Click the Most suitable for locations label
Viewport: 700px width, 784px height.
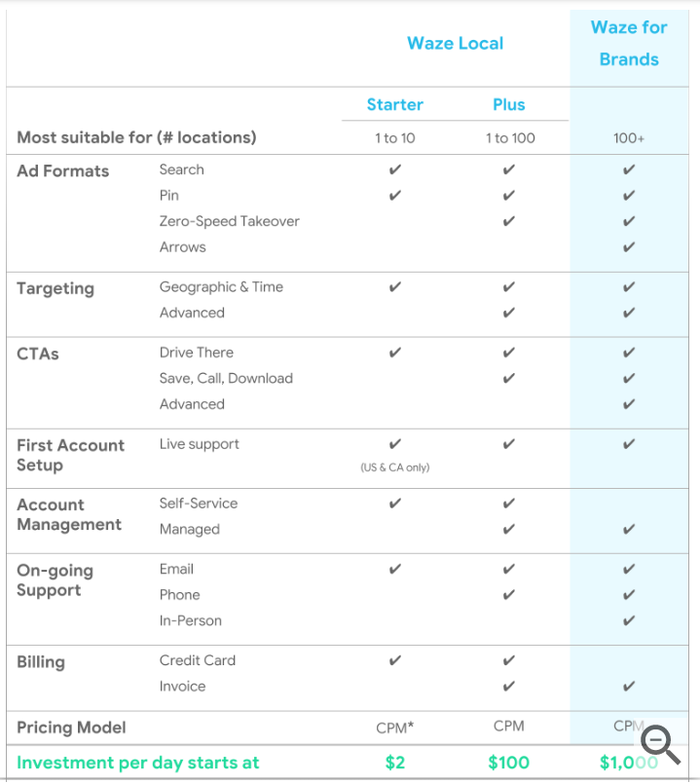136,137
